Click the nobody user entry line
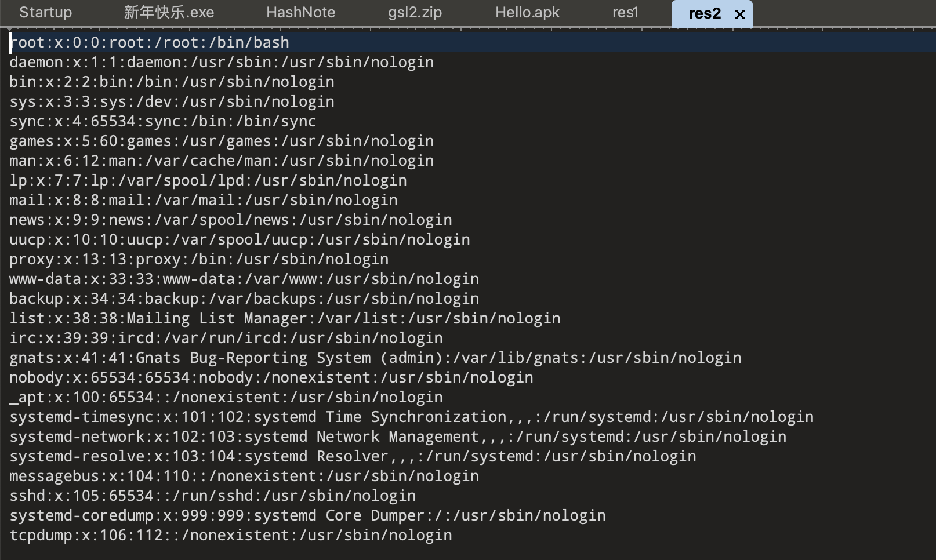Screen dimensions: 936x560 coord(271,378)
